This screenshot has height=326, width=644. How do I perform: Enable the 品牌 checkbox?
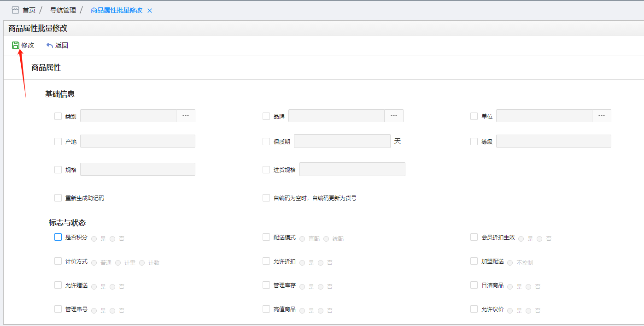(x=266, y=116)
